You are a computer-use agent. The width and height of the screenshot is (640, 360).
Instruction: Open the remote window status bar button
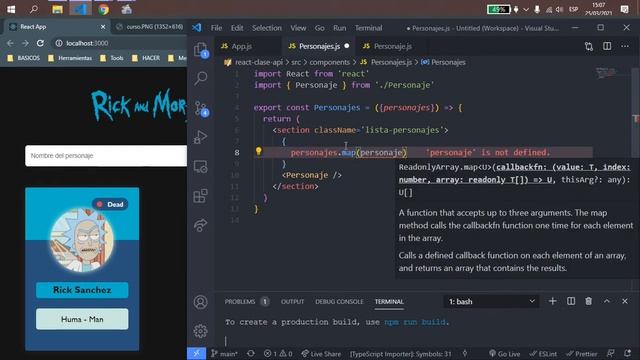(x=196, y=353)
